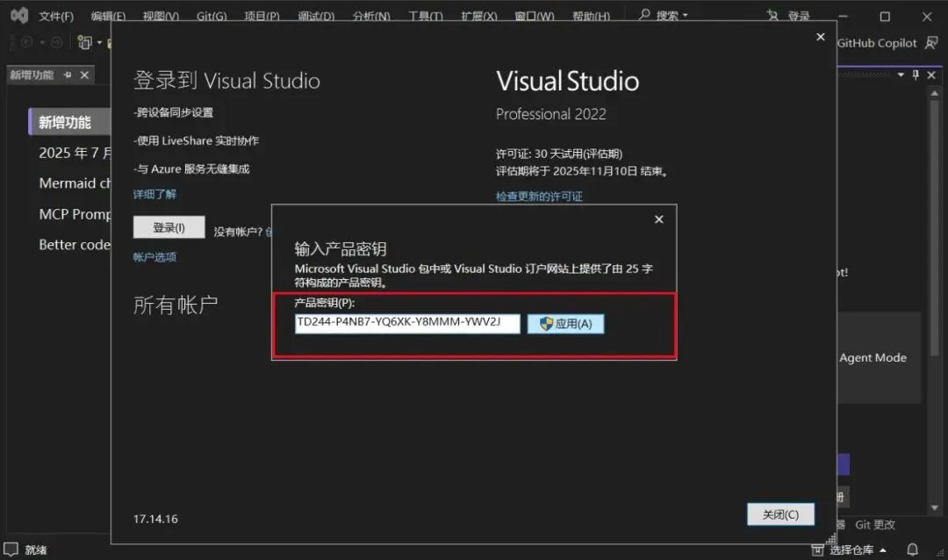
Task: Click the right panel scroll down arrow
Action: coord(935,508)
